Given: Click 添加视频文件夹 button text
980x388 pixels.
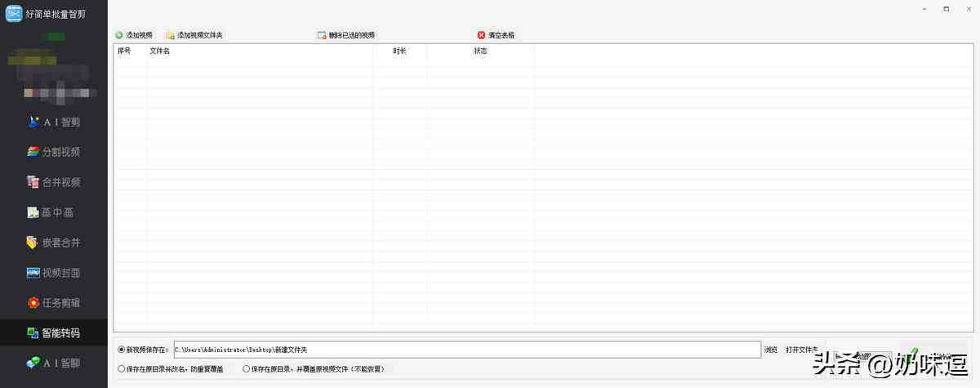Looking at the screenshot, I should click(x=200, y=35).
